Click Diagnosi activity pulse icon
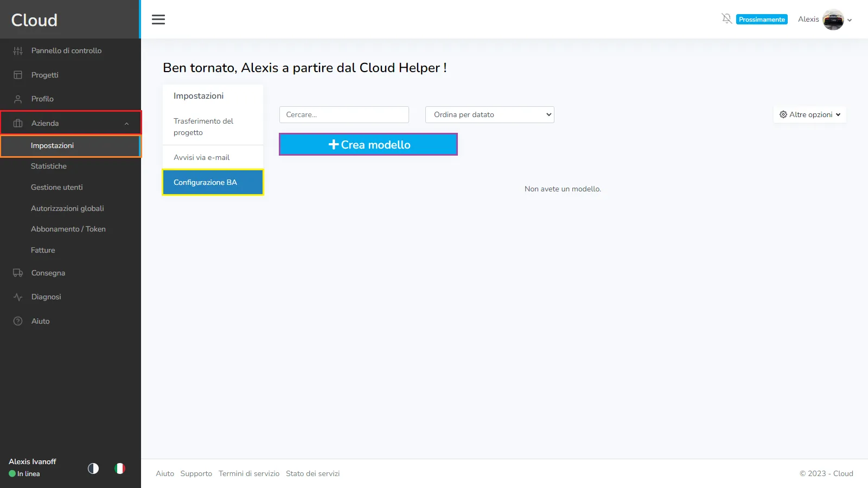The height and width of the screenshot is (488, 868). point(18,297)
